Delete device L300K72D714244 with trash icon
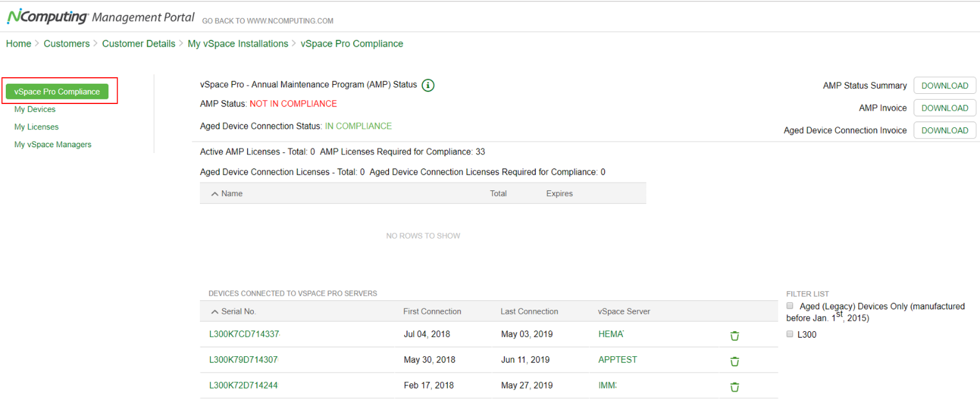This screenshot has width=980, height=400. click(x=735, y=387)
